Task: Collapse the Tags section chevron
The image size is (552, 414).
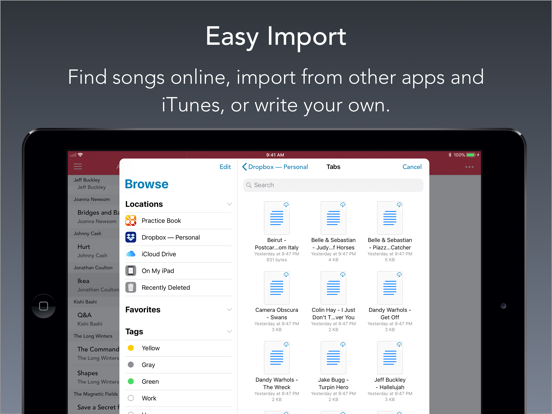Action: tap(229, 332)
